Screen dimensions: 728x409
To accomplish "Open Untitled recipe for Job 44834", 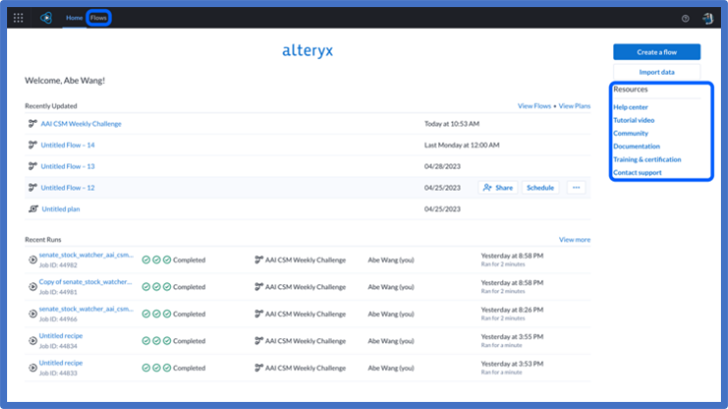I will [61, 336].
